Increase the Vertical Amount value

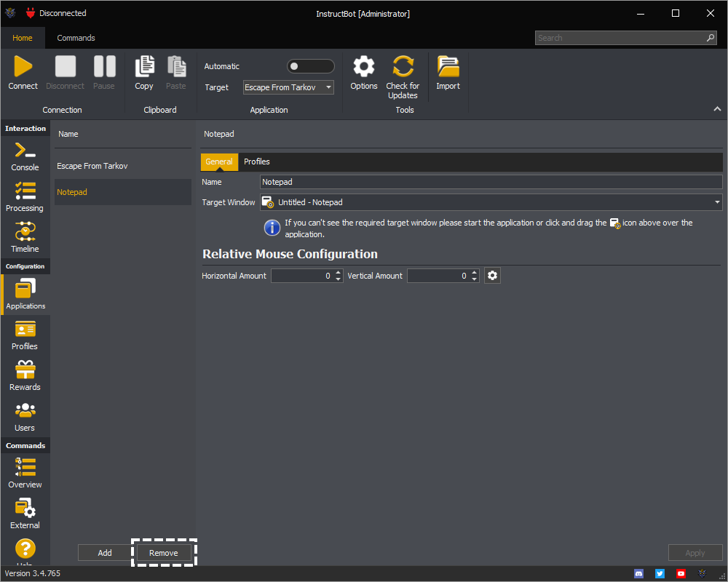pyautogui.click(x=474, y=272)
